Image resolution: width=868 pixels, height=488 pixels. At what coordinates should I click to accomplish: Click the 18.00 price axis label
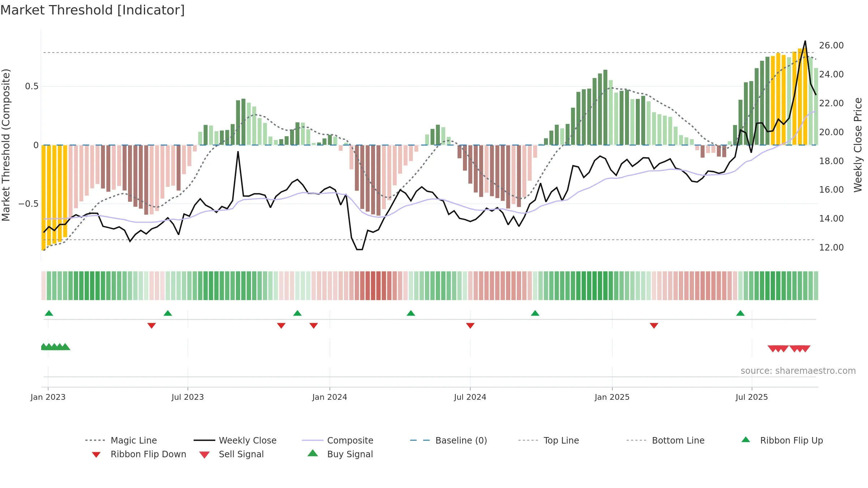(x=831, y=161)
